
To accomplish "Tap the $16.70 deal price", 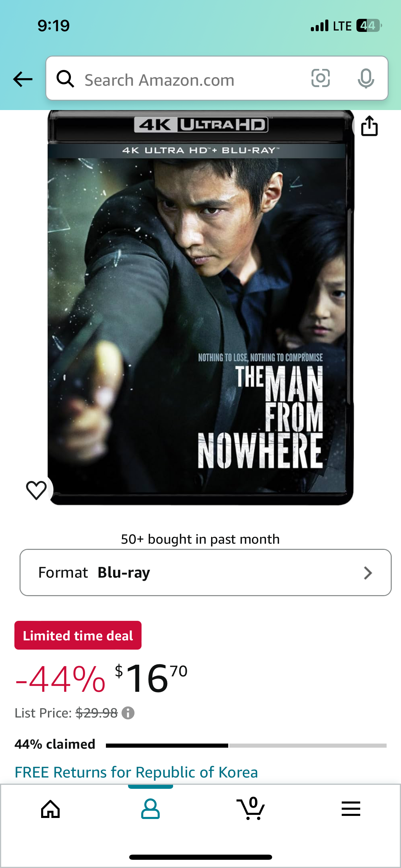I will click(x=151, y=678).
